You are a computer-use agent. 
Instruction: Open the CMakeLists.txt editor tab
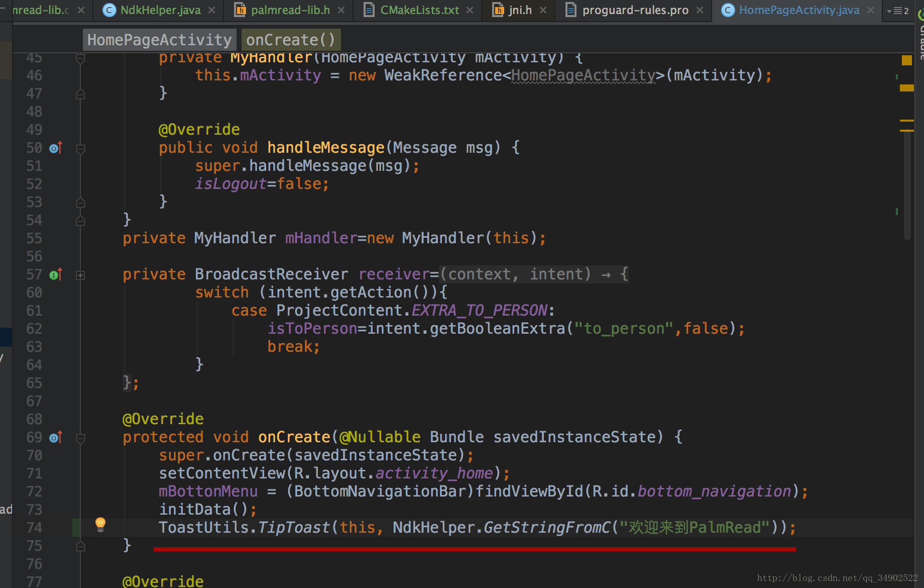(419, 10)
